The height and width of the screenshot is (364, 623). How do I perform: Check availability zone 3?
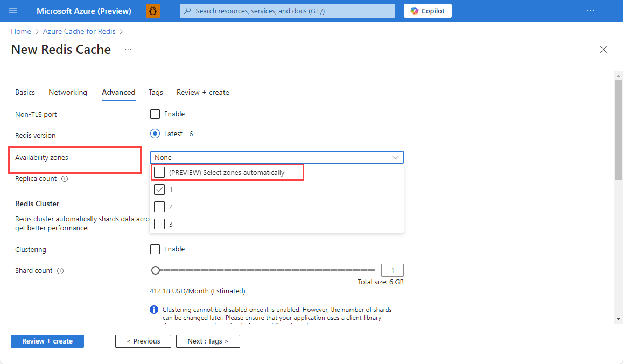pos(159,224)
